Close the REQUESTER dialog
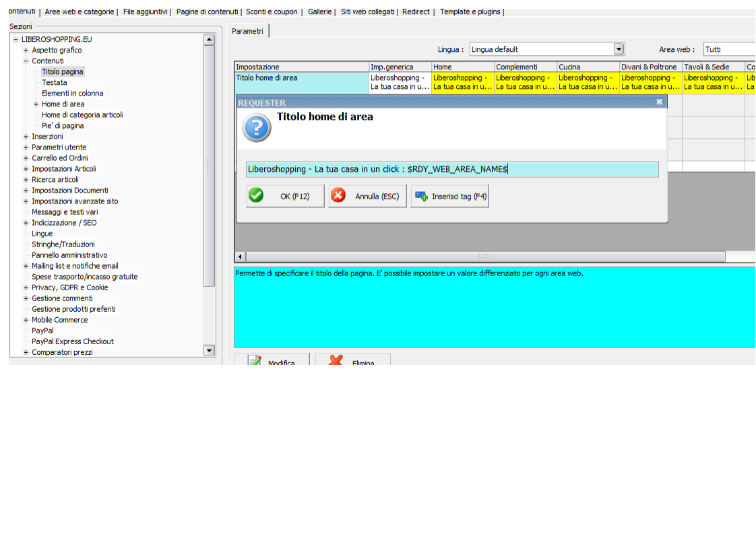The width and height of the screenshot is (756, 534). click(659, 102)
